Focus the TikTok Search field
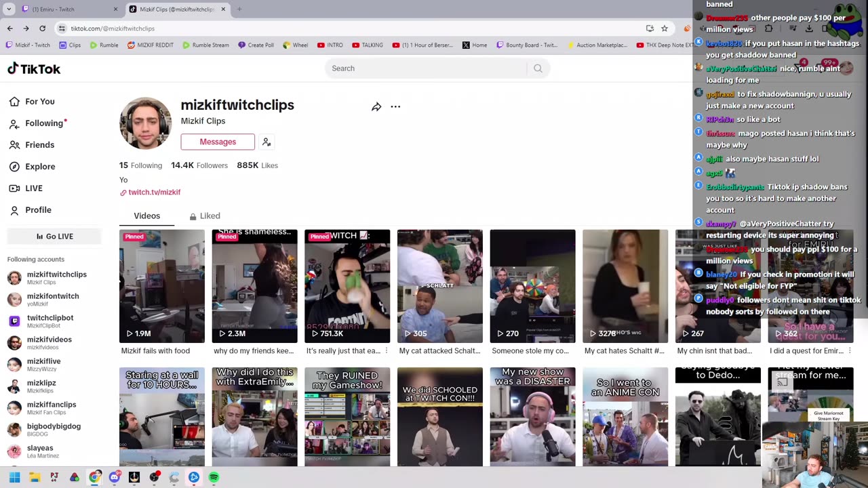This screenshot has height=488, width=868. click(427, 68)
